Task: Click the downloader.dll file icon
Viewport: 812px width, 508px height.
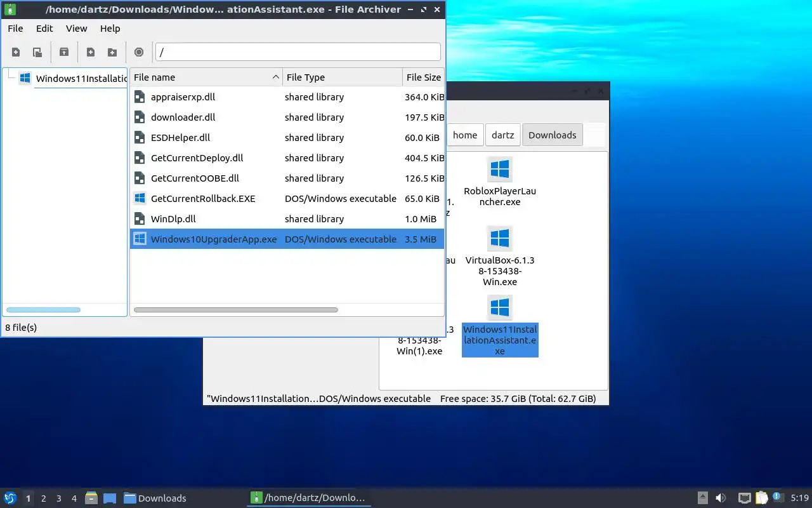Action: coord(140,117)
